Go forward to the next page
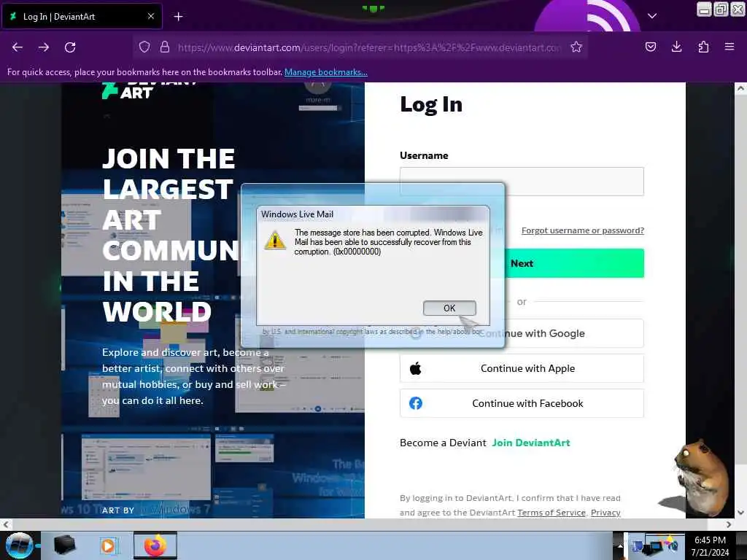Screen dimensions: 747x560 44,47
